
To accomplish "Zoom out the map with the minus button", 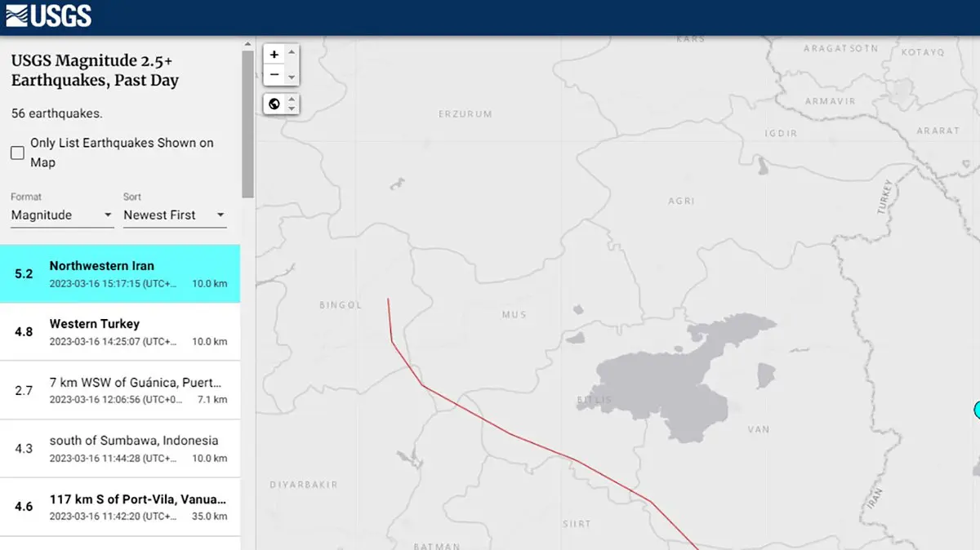I will pyautogui.click(x=274, y=75).
